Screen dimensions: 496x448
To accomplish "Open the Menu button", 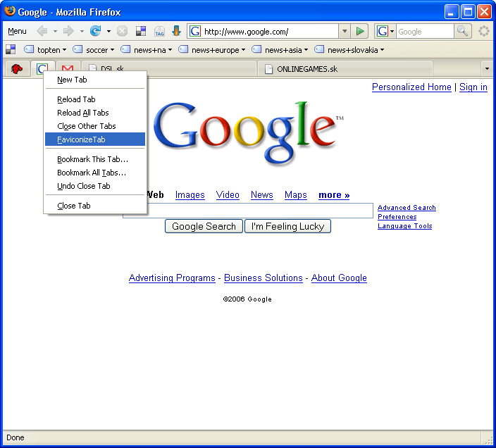I will pyautogui.click(x=17, y=31).
